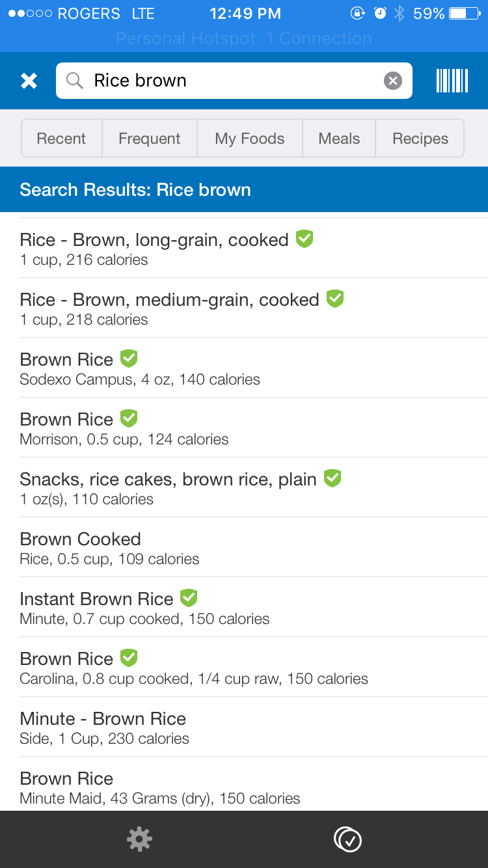Switch to the Recent tab
Viewport: 488px width, 868px height.
61,139
